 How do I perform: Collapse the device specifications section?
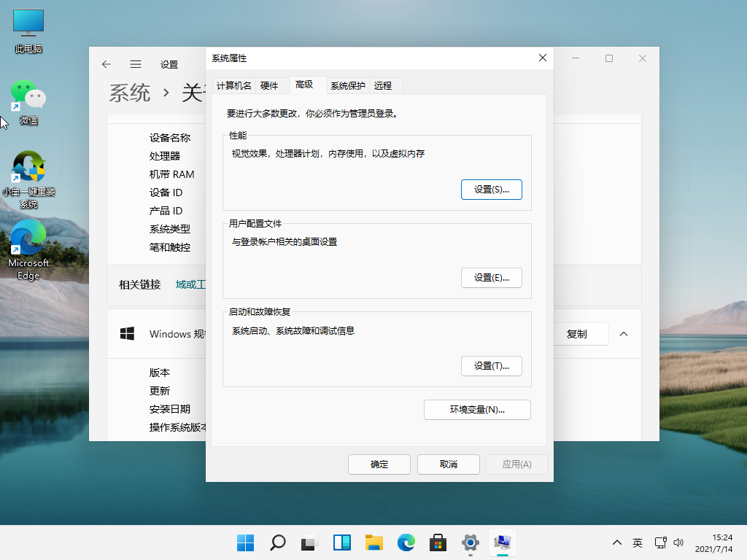coord(623,334)
